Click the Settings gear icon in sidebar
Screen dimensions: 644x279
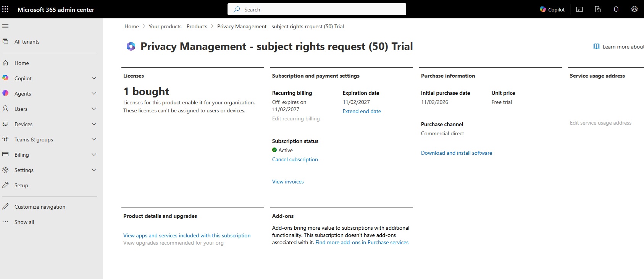[5, 170]
